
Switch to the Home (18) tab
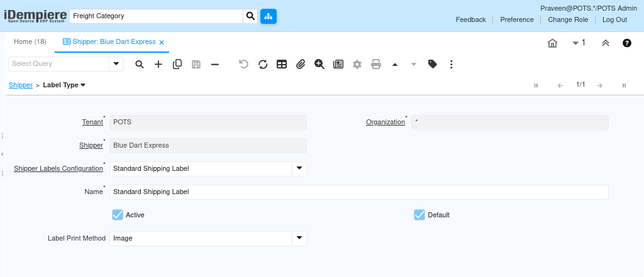click(30, 42)
